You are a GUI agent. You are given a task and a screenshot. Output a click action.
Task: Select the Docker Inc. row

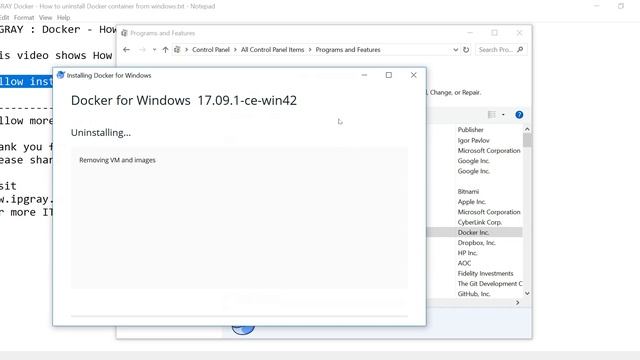474,232
